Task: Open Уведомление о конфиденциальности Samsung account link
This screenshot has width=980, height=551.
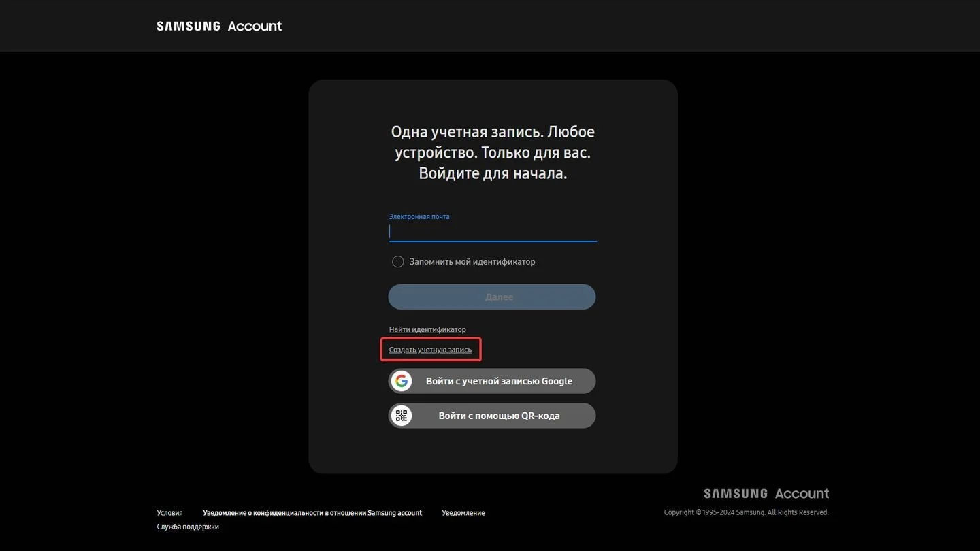Action: [x=312, y=513]
